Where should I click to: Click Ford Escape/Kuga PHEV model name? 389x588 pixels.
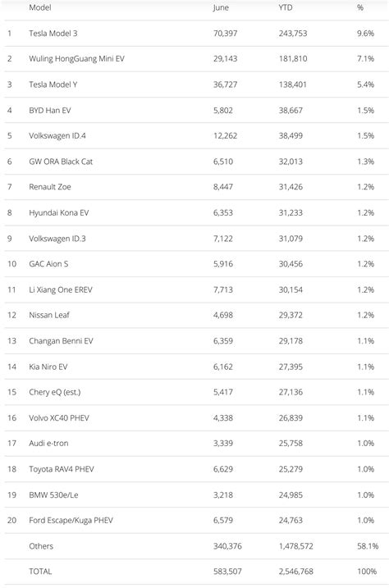tap(71, 521)
